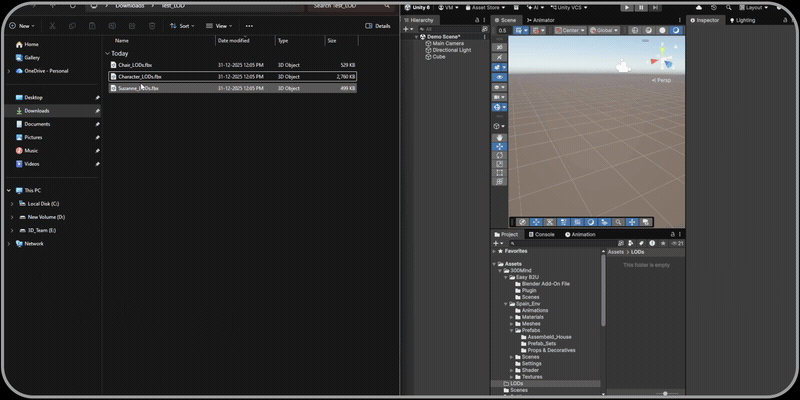Screen dimensions: 800x400
Task: Open Unity global search magnifier icon
Action: 729,8
